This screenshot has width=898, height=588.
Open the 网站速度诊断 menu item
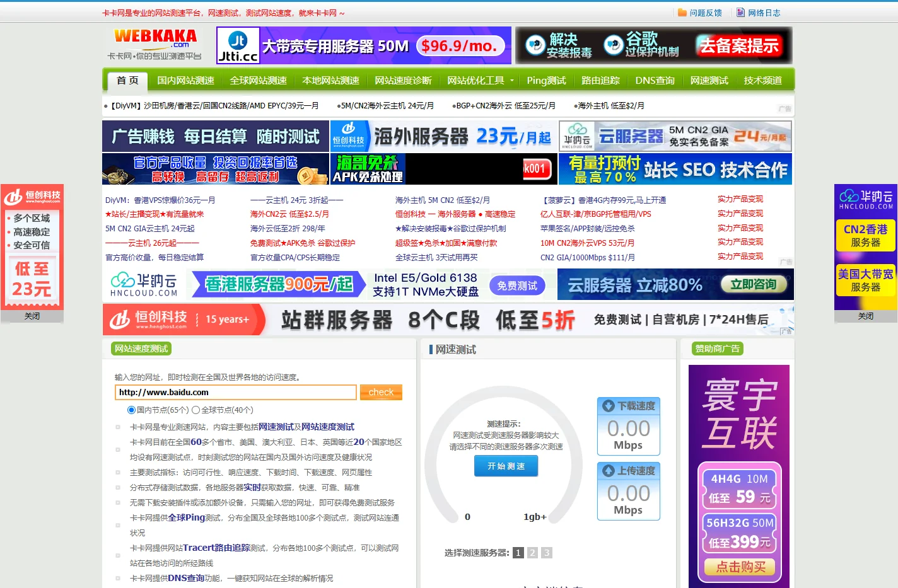[403, 81]
